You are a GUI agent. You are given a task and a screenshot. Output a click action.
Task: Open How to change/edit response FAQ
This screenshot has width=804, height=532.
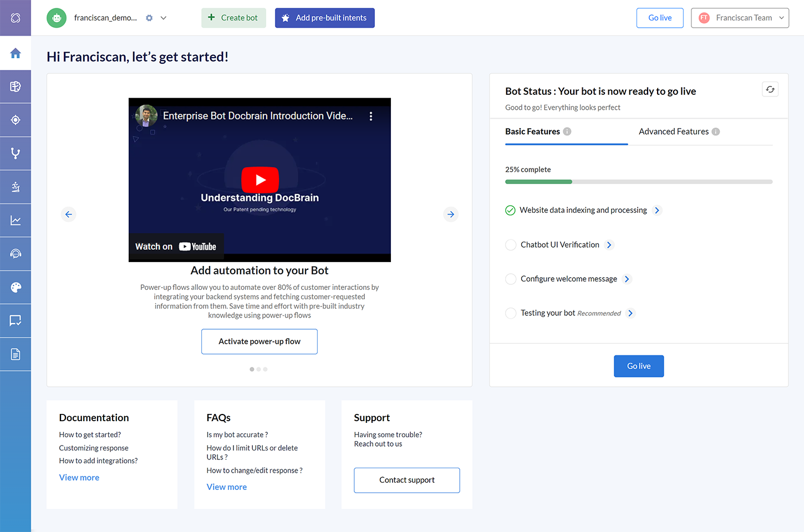coord(255,470)
